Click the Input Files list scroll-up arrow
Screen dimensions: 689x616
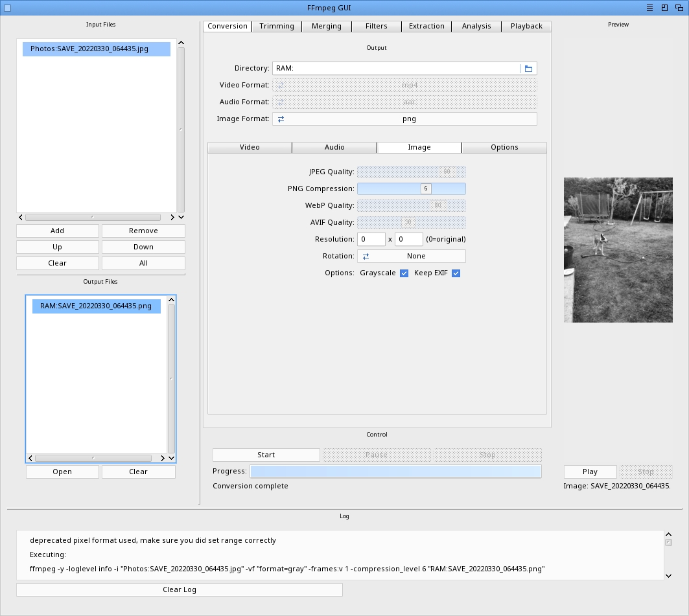181,43
